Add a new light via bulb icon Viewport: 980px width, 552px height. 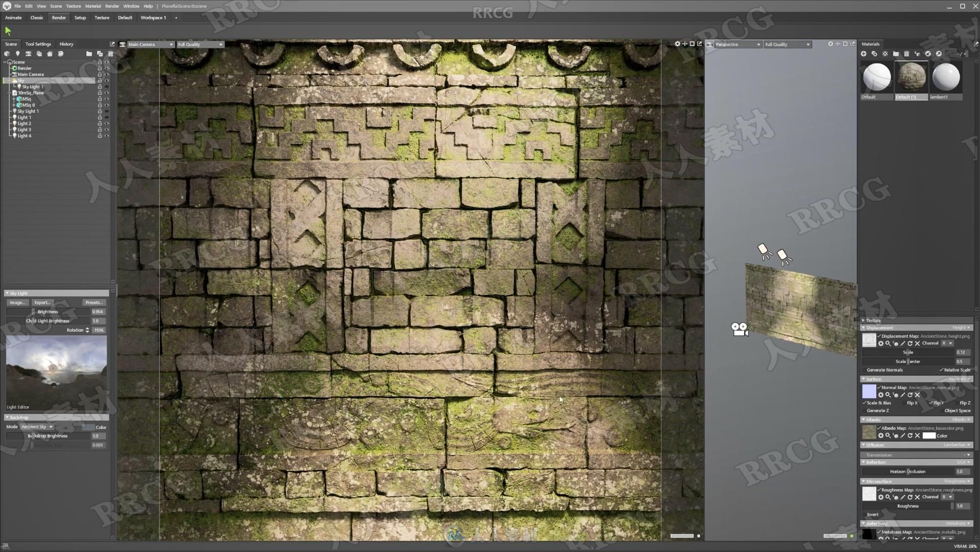(17, 54)
